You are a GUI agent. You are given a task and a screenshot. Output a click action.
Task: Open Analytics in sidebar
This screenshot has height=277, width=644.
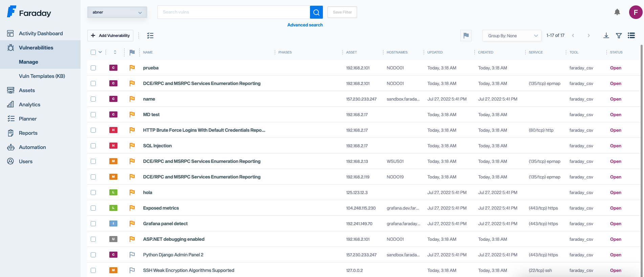pyautogui.click(x=40, y=104)
